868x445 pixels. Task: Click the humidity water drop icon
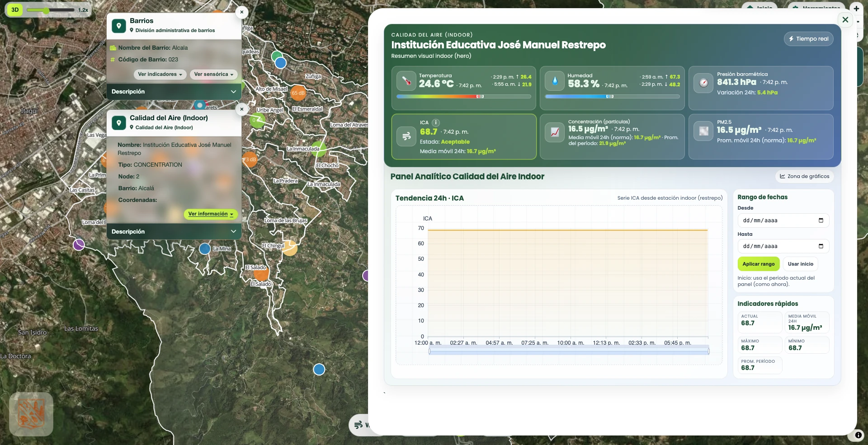pos(555,81)
